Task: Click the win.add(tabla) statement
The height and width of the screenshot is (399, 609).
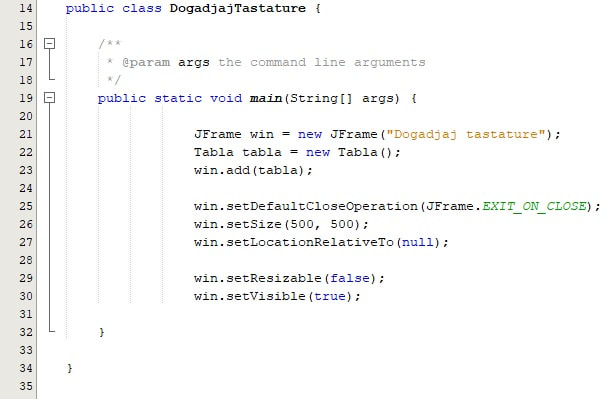Action: pyautogui.click(x=253, y=170)
